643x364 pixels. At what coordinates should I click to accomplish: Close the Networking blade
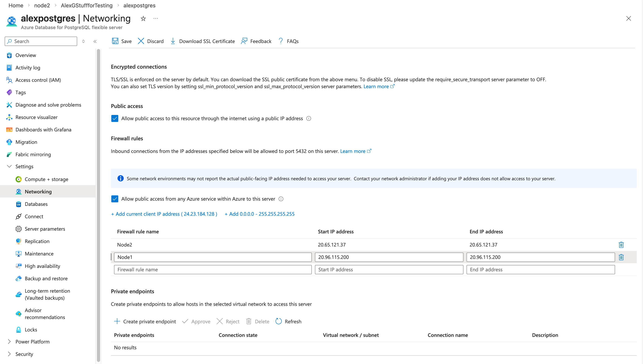coord(628,18)
